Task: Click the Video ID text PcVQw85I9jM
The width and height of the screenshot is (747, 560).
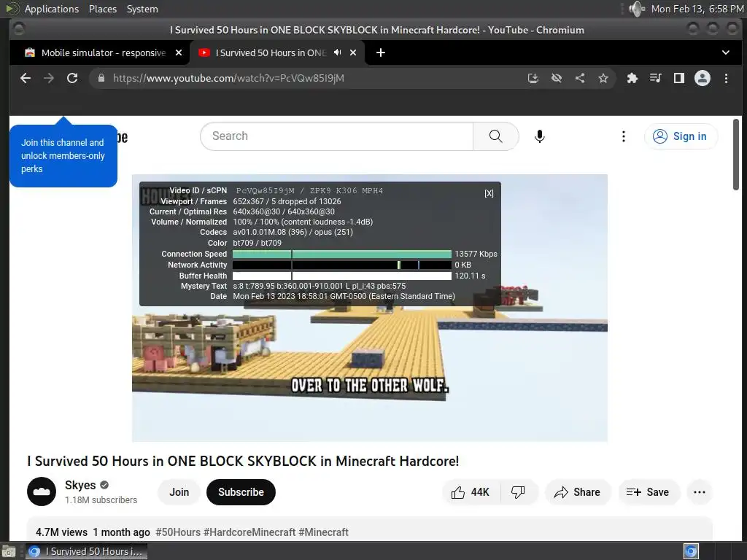Action: click(266, 190)
